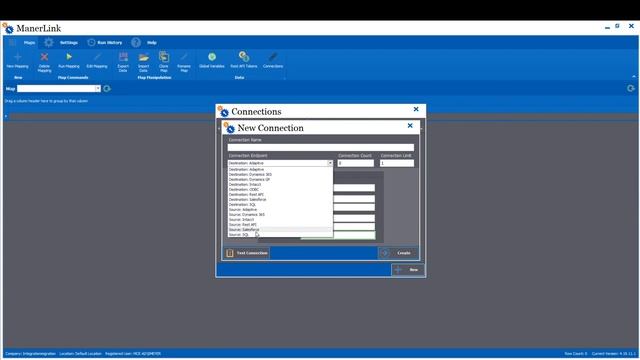Image resolution: width=640 pixels, height=360 pixels.
Task: Click the Create button
Action: (398, 253)
